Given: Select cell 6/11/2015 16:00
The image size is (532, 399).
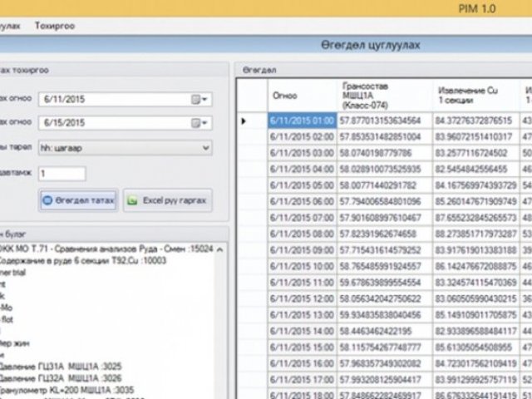Looking at the screenshot, I should (x=303, y=364).
